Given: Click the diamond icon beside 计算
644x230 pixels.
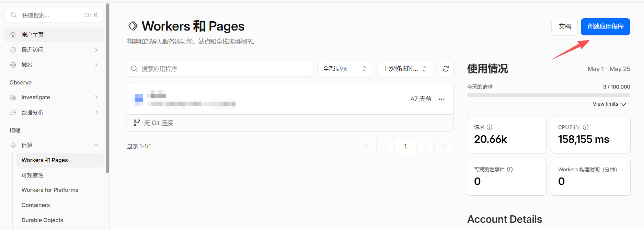Looking at the screenshot, I should [x=13, y=145].
